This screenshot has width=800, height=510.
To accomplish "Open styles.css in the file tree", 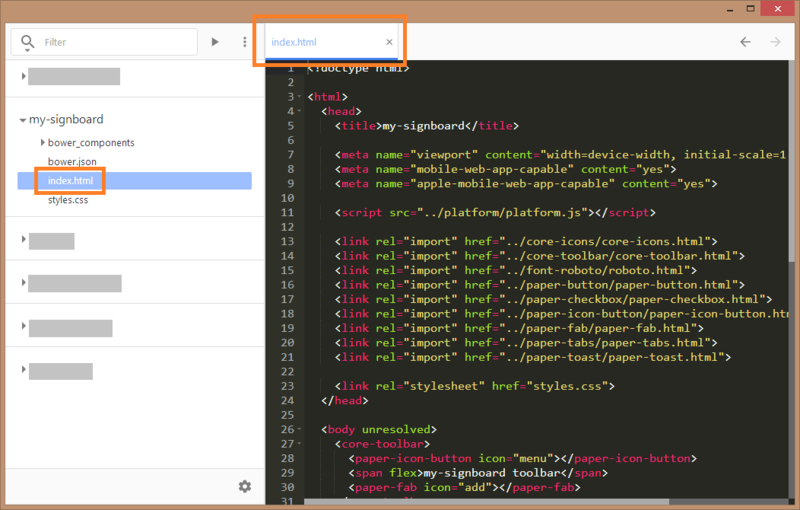I will (x=68, y=200).
